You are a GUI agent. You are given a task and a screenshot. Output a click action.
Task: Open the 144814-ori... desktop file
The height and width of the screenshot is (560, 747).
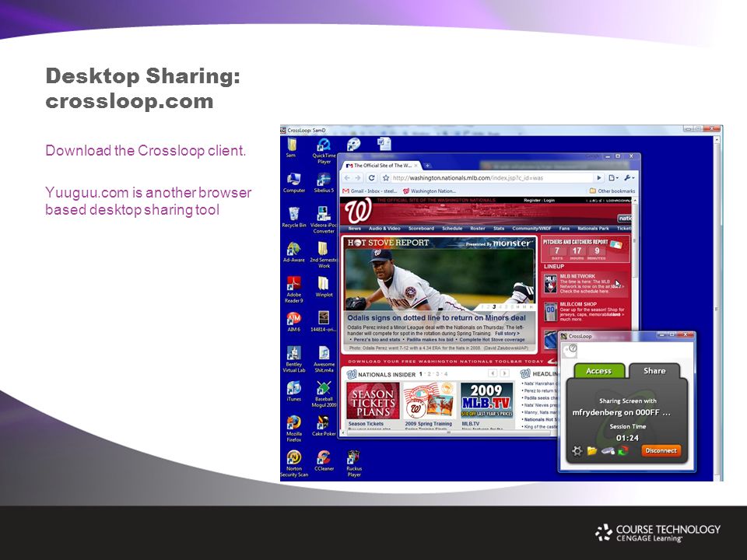point(324,321)
